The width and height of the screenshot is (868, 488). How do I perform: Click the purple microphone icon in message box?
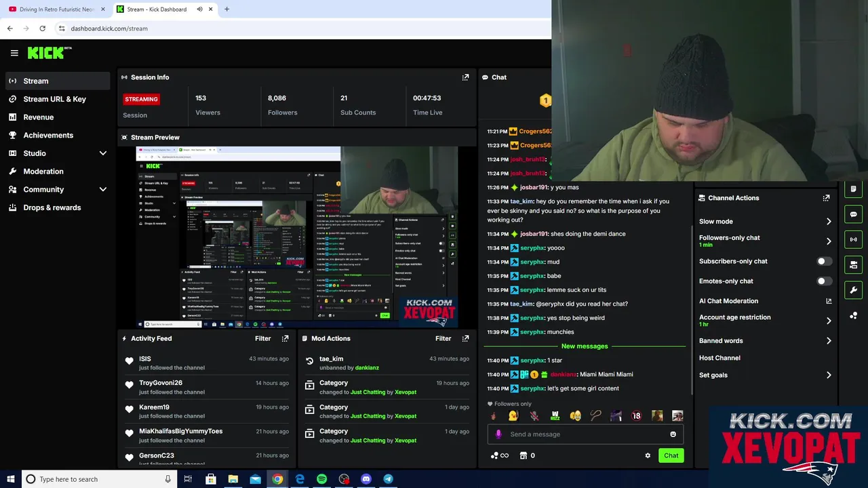[498, 434]
